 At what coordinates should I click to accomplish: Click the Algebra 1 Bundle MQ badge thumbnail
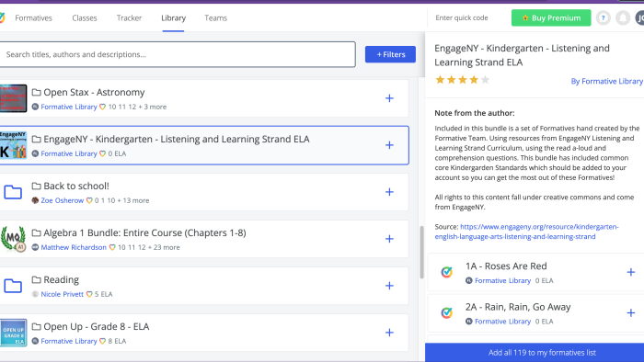13,239
